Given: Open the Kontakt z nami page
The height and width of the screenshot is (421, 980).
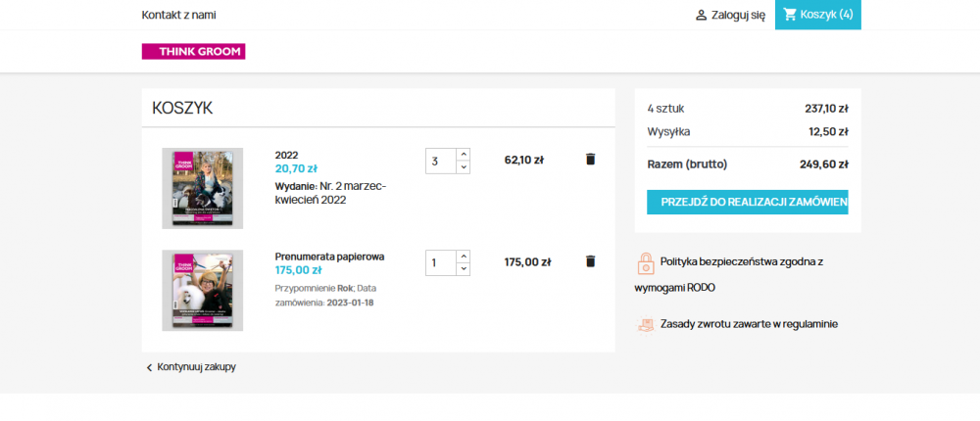Looking at the screenshot, I should (178, 15).
